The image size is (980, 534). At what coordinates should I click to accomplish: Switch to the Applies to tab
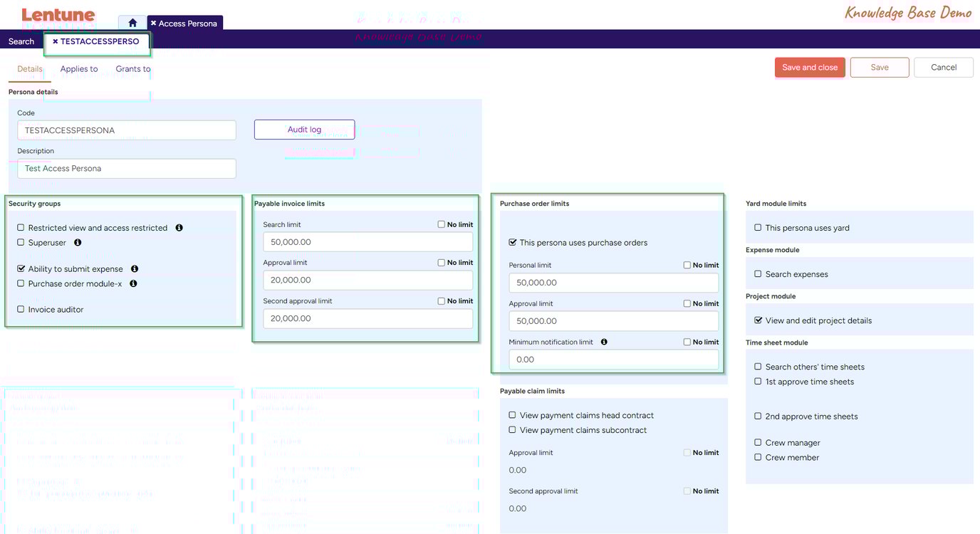(79, 69)
